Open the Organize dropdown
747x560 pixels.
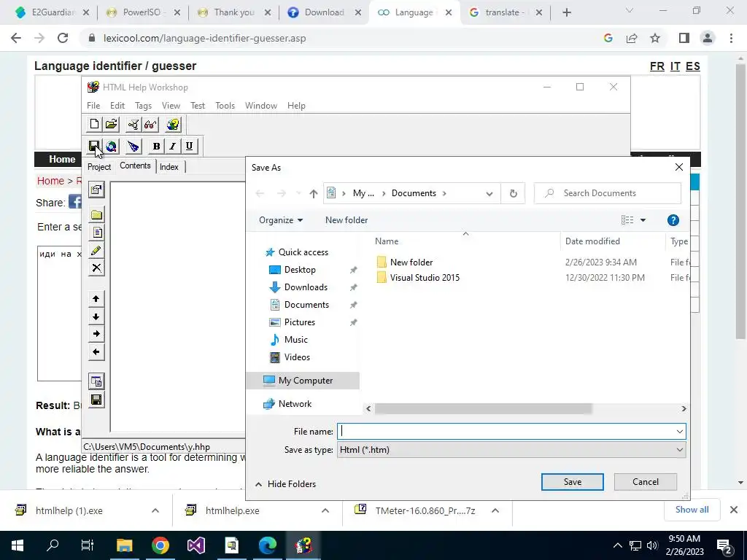[x=281, y=220]
